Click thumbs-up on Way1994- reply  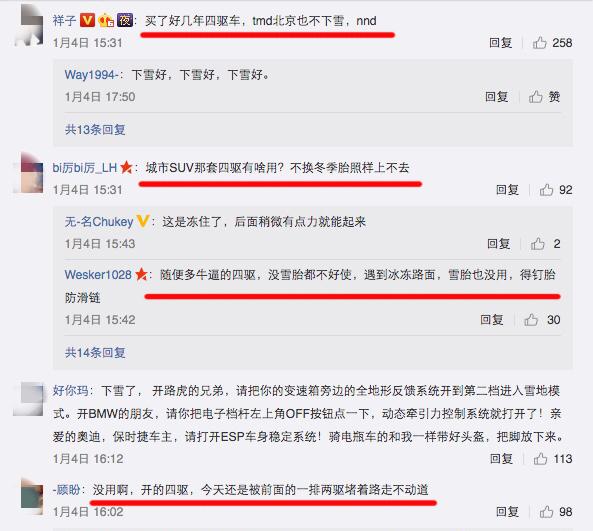click(x=536, y=97)
